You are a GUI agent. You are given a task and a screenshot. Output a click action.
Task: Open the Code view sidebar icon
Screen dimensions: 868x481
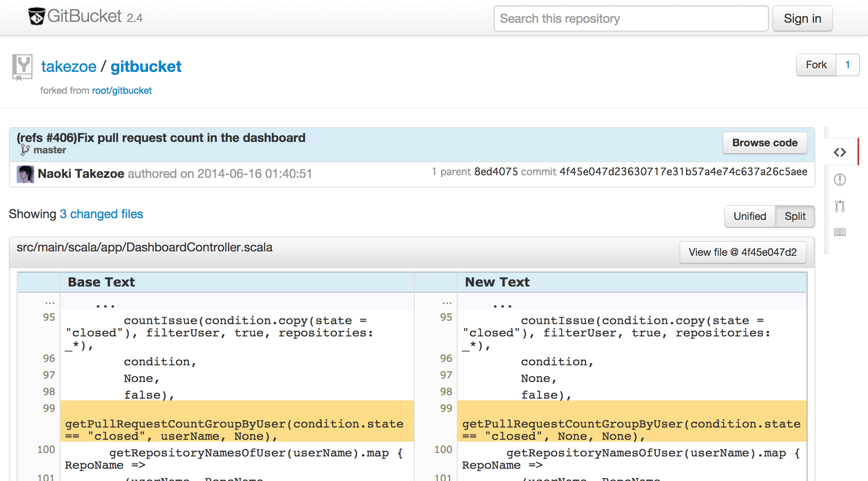point(840,152)
